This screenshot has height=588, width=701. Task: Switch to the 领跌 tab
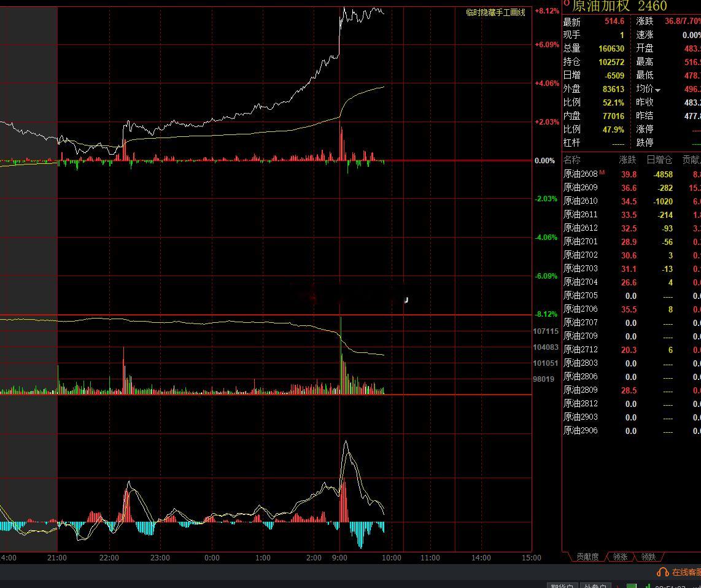coord(648,557)
